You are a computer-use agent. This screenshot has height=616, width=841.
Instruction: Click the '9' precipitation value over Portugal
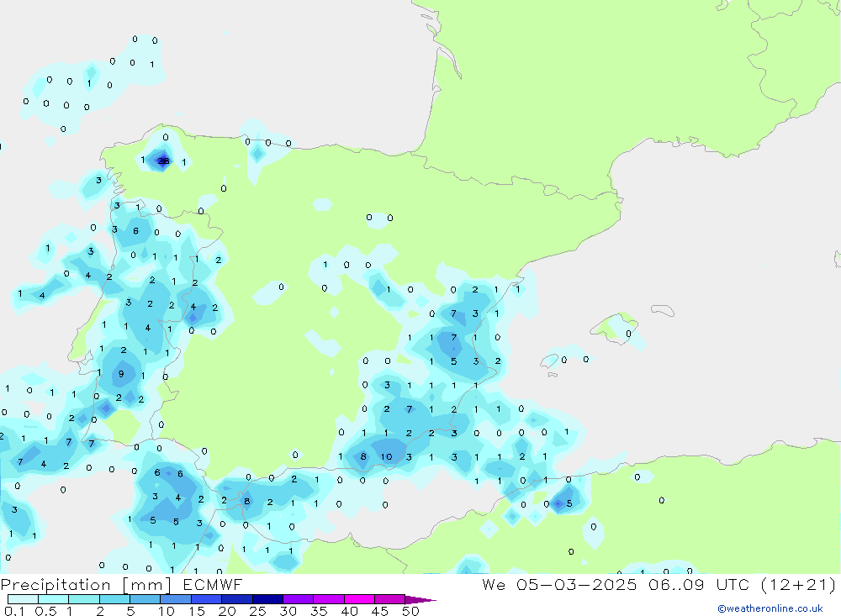click(x=121, y=374)
